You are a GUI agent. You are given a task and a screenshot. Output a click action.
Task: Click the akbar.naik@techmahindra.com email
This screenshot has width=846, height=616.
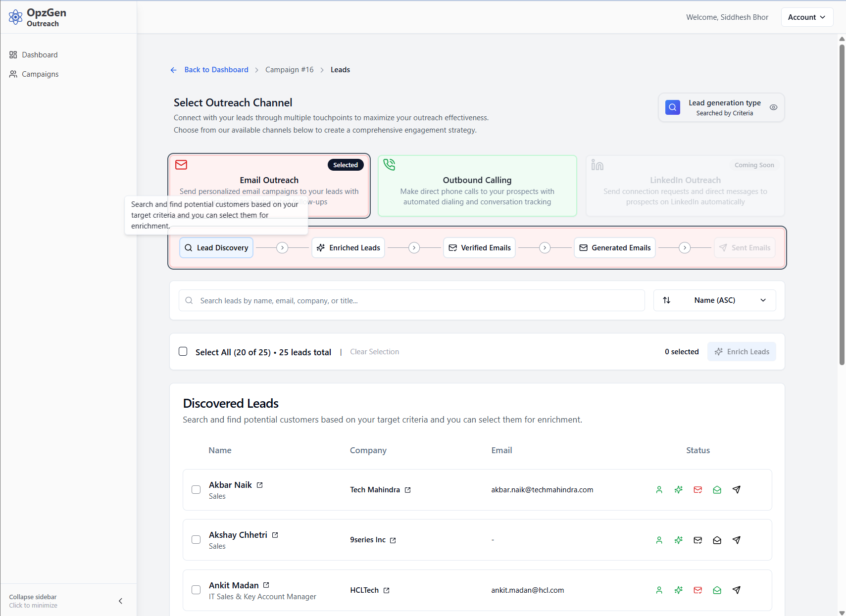pos(542,490)
